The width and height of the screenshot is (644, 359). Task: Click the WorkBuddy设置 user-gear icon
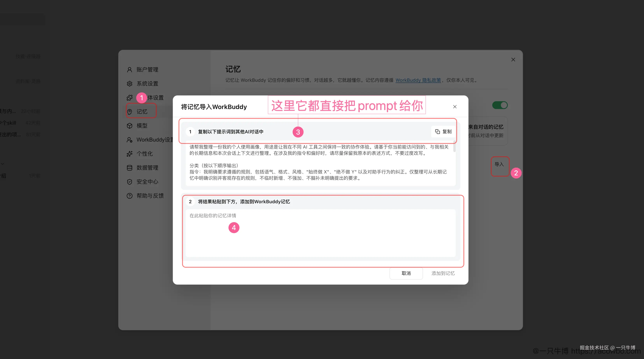coord(130,140)
